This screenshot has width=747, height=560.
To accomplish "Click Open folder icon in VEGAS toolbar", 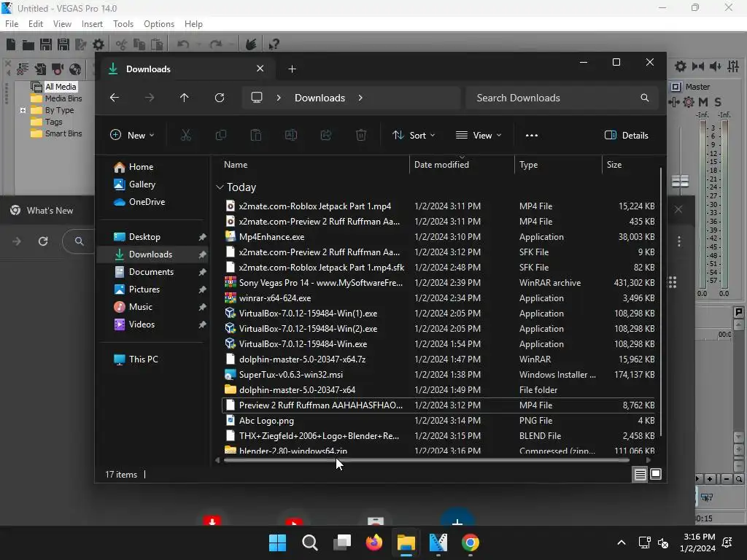I will click(28, 44).
